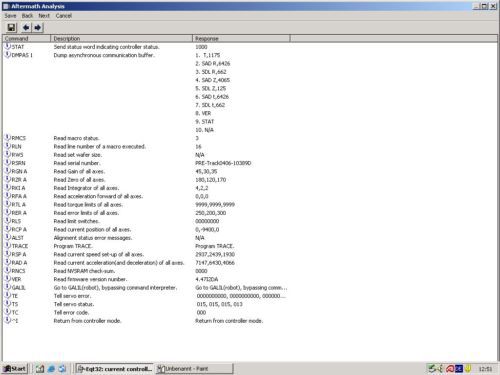The height and width of the screenshot is (375, 500).
Task: Select the '9999,9999,9999' response value
Action: [x=215, y=205]
